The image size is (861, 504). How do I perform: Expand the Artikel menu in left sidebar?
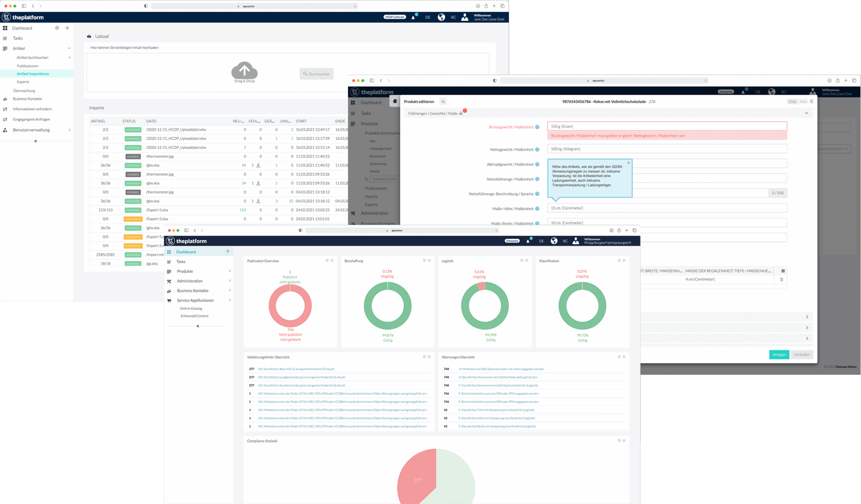click(x=69, y=48)
